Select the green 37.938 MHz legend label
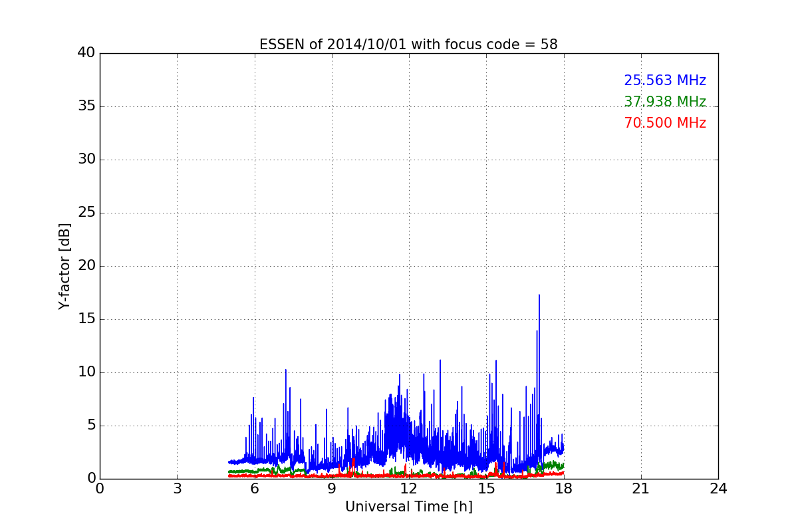 (665, 102)
